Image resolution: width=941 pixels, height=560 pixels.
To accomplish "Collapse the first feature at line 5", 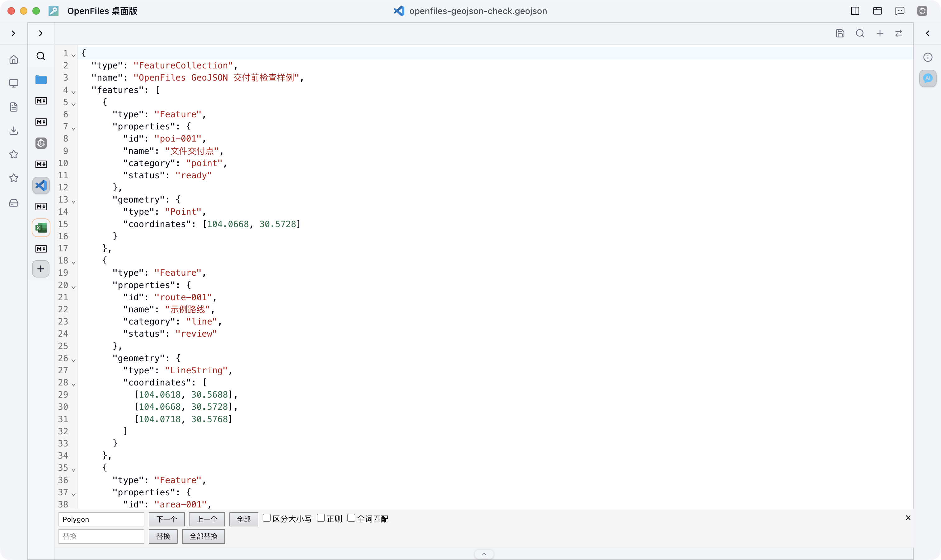I will coord(74,104).
